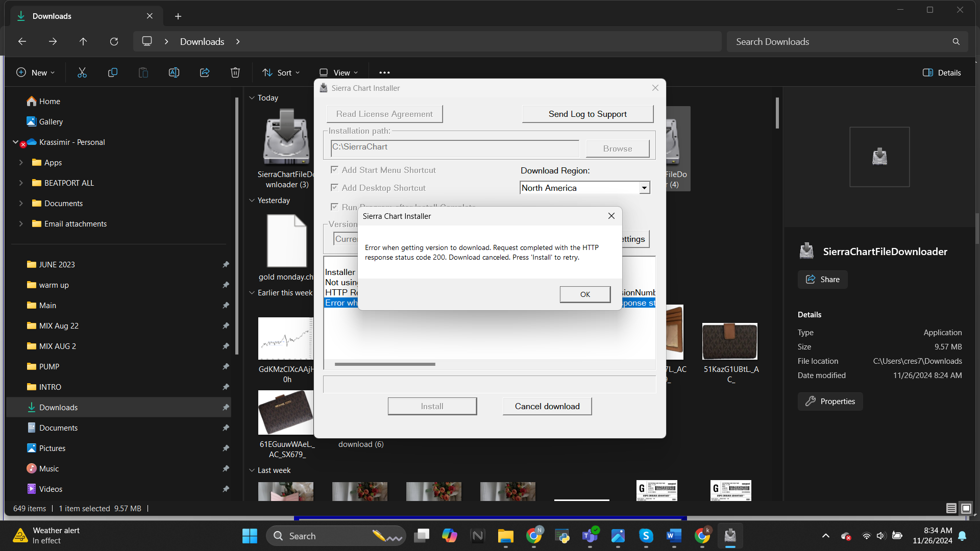Click the Search Downloads field
The image size is (980, 551).
coord(837,41)
